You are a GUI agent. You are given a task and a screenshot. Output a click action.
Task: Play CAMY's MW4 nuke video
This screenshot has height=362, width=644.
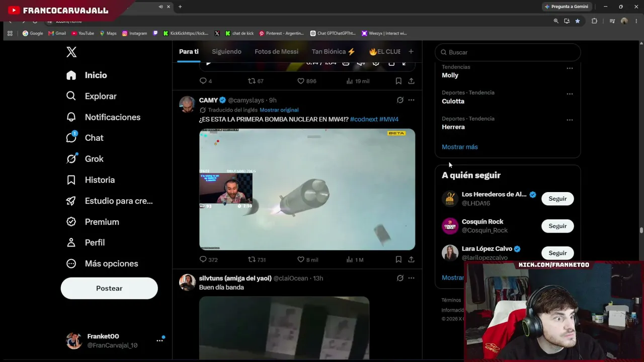click(307, 190)
